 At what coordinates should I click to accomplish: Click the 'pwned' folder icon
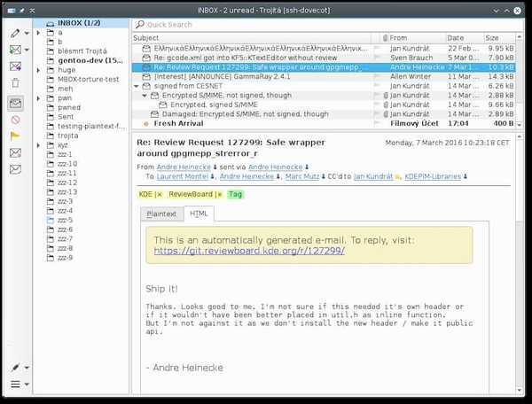(x=51, y=107)
